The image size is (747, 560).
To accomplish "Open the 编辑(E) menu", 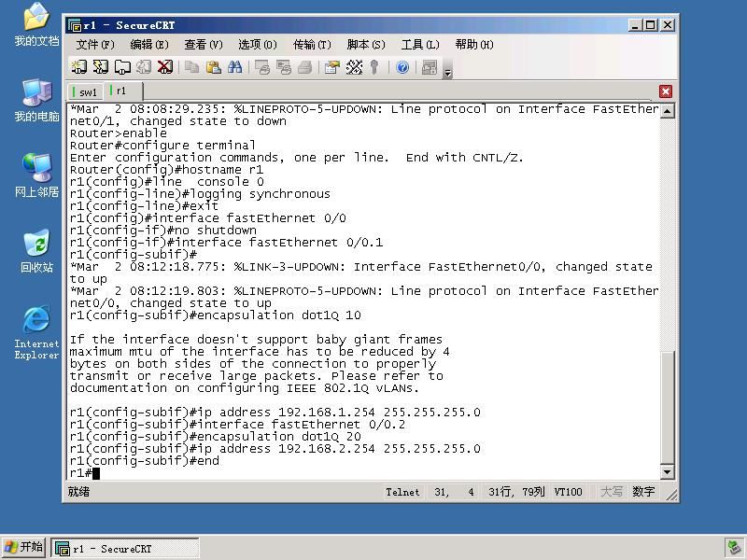I will point(149,45).
